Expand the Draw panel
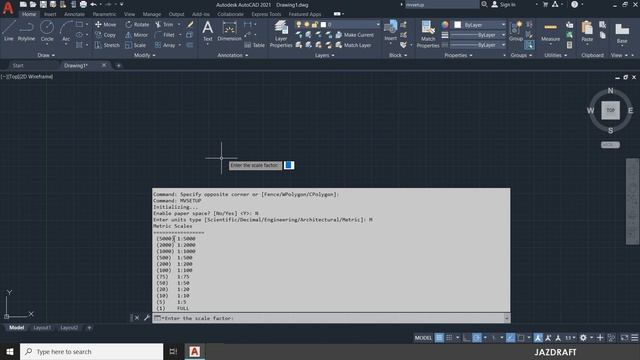The image size is (640, 360). (x=46, y=55)
